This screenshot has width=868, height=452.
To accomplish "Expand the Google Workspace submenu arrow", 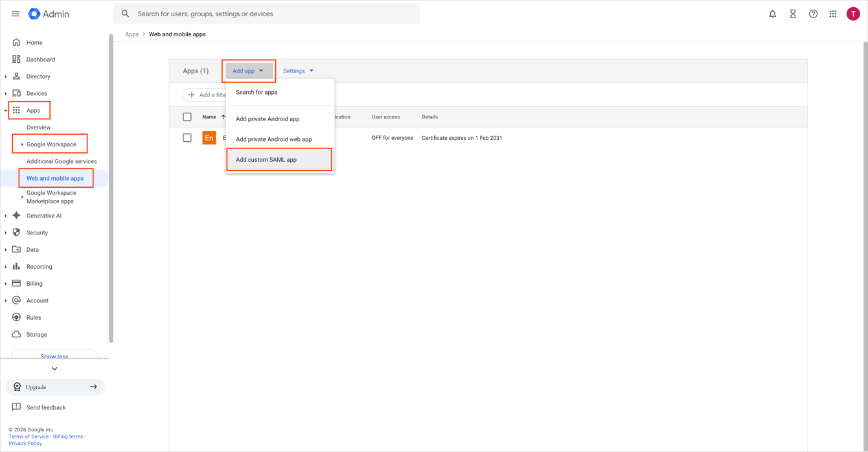I will [x=22, y=144].
